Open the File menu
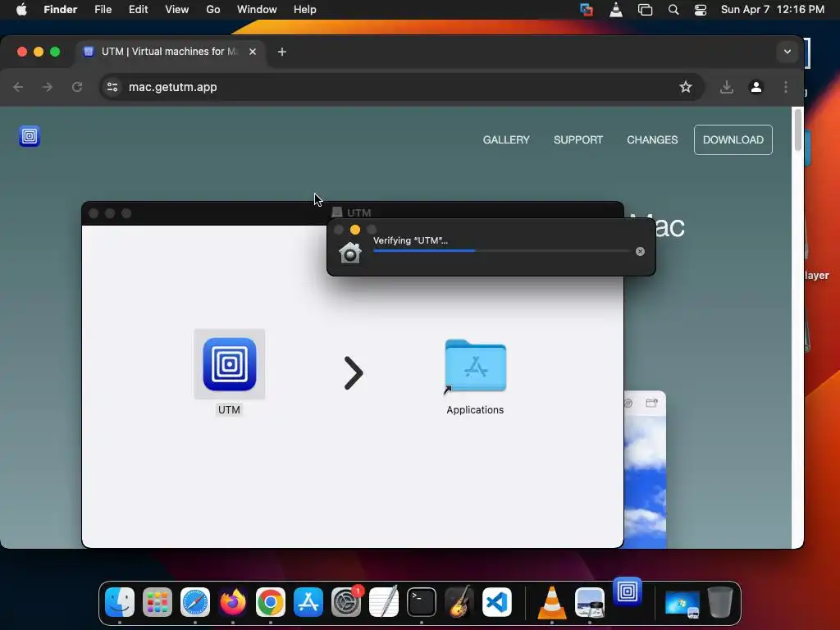This screenshot has width=840, height=630. coord(103,10)
